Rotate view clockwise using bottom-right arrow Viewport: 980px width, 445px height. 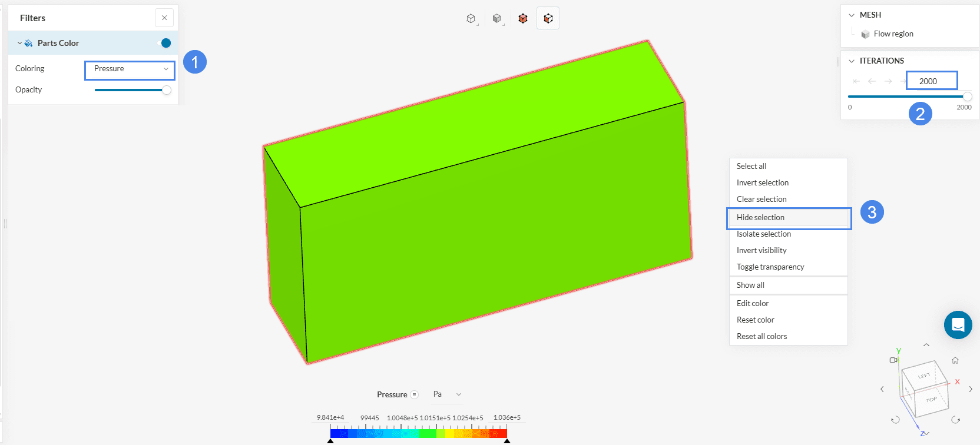click(x=955, y=420)
